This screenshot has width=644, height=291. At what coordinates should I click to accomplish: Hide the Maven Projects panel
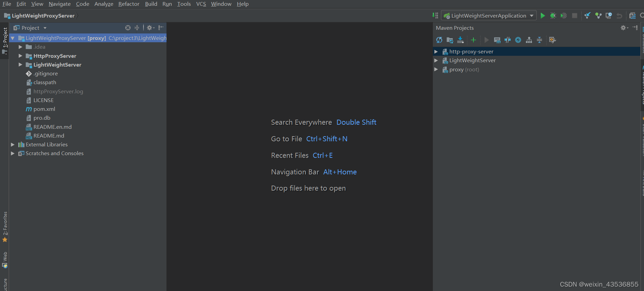point(635,28)
